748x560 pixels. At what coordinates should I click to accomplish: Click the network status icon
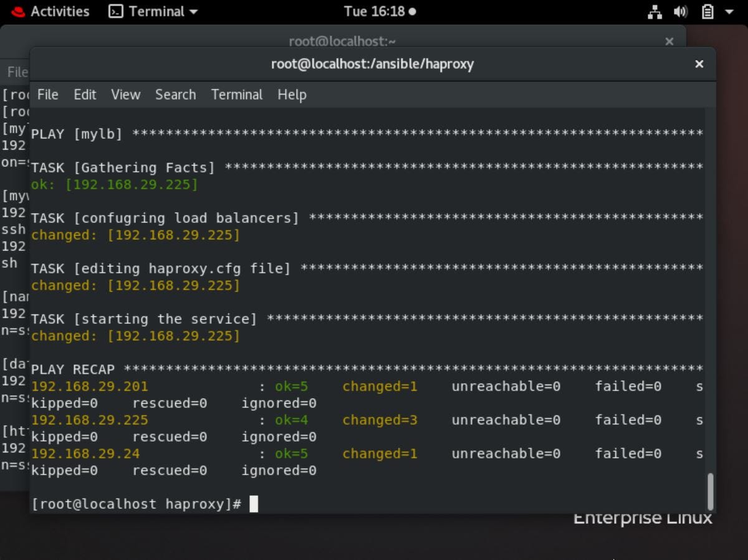coord(654,11)
